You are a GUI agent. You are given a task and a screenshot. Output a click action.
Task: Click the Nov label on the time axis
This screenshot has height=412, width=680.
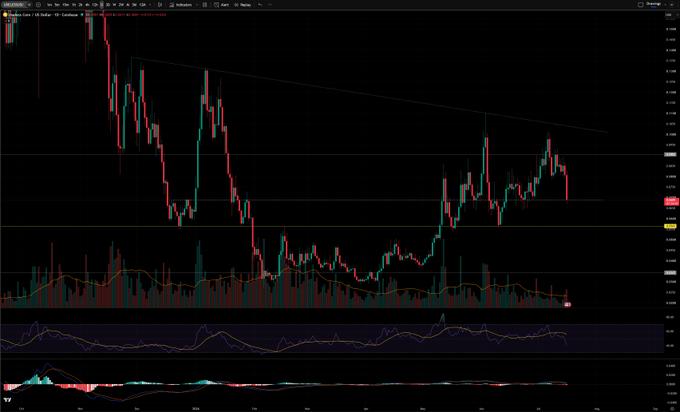click(x=80, y=409)
